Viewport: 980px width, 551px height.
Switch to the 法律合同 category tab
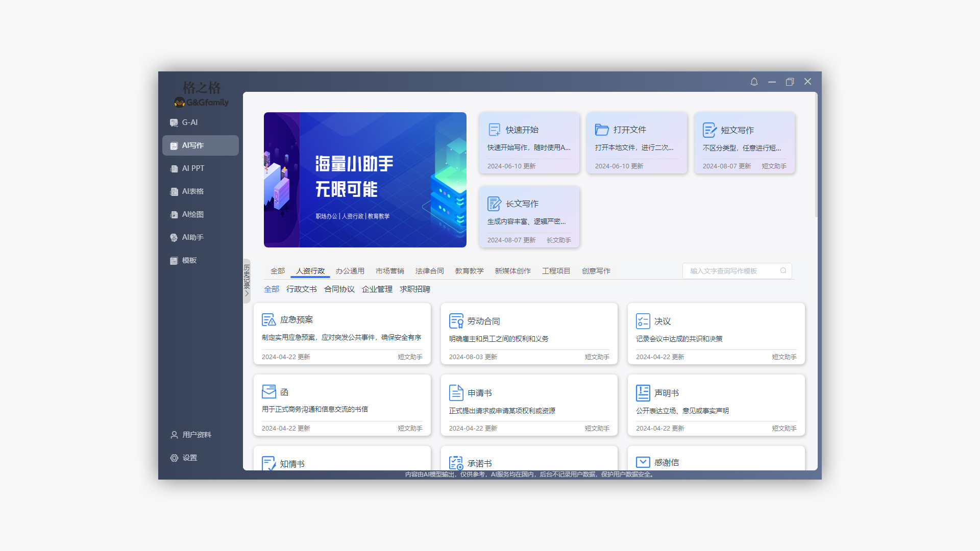(x=429, y=271)
